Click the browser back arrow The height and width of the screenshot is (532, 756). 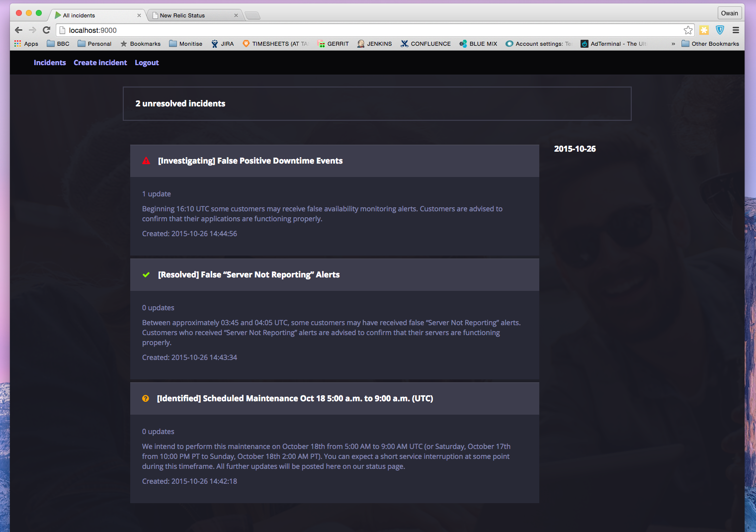(x=19, y=30)
